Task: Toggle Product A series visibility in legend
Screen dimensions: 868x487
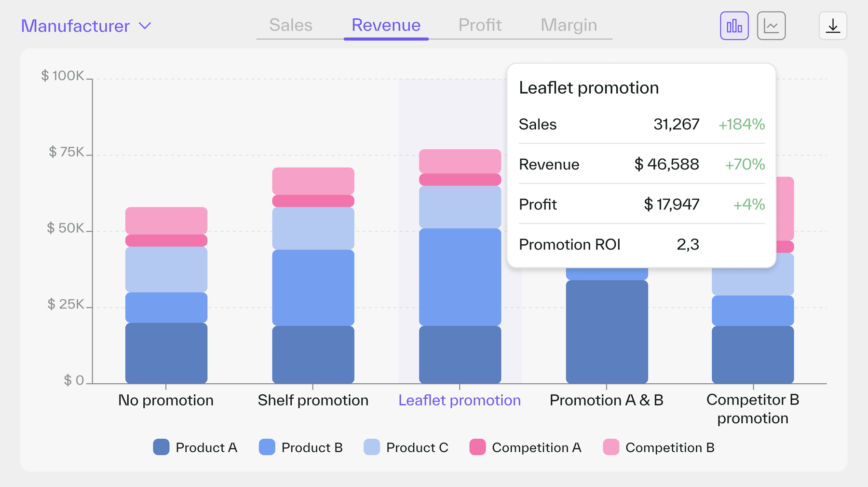Action: (161, 447)
